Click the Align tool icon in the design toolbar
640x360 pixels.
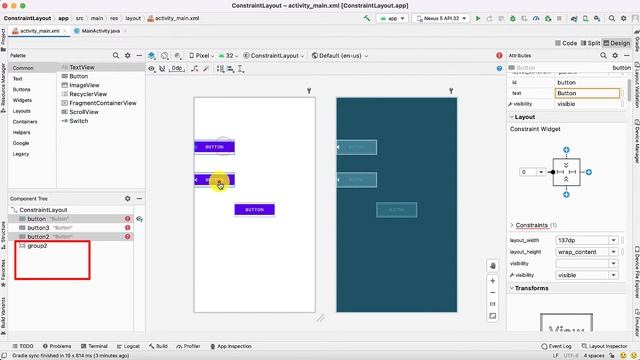click(x=230, y=69)
